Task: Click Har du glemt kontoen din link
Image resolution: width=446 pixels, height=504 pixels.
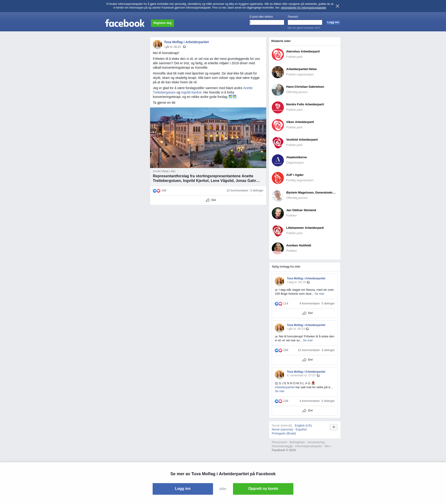Action: pyautogui.click(x=304, y=28)
